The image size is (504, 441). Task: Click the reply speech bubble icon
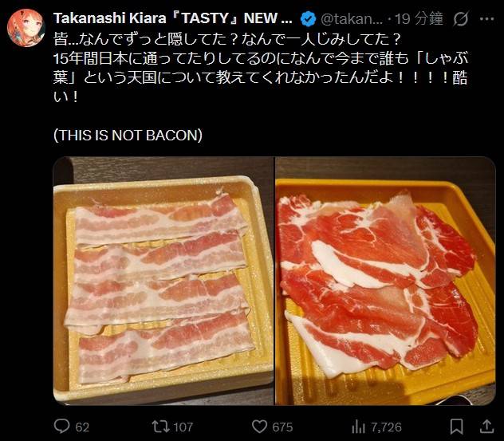pos(61,427)
